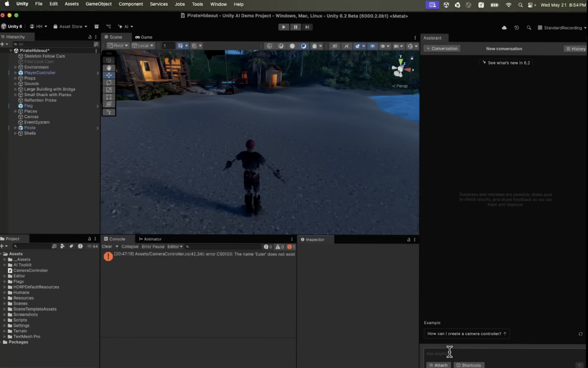This screenshot has height=368, width=588.
Task: Select the Rotate tool
Action: click(x=109, y=83)
